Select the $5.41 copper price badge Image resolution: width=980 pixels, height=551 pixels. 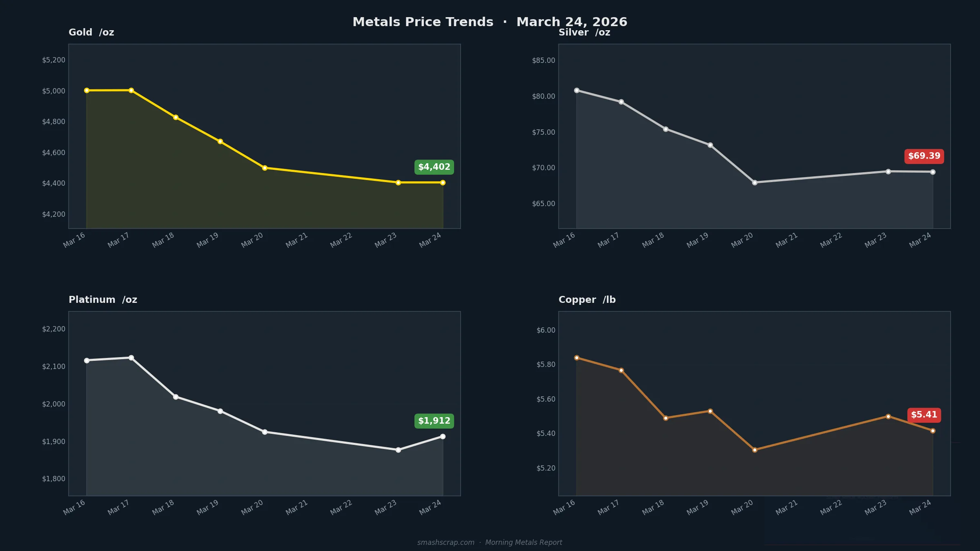click(x=924, y=415)
